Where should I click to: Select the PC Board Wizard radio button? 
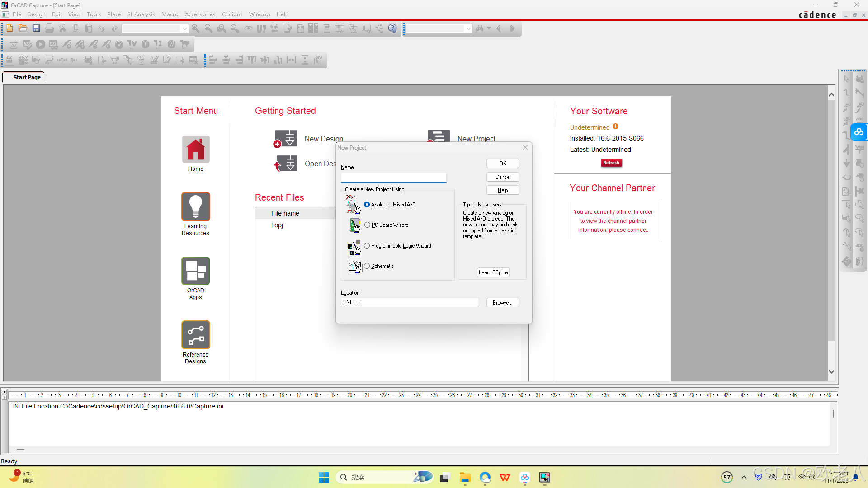(x=367, y=225)
